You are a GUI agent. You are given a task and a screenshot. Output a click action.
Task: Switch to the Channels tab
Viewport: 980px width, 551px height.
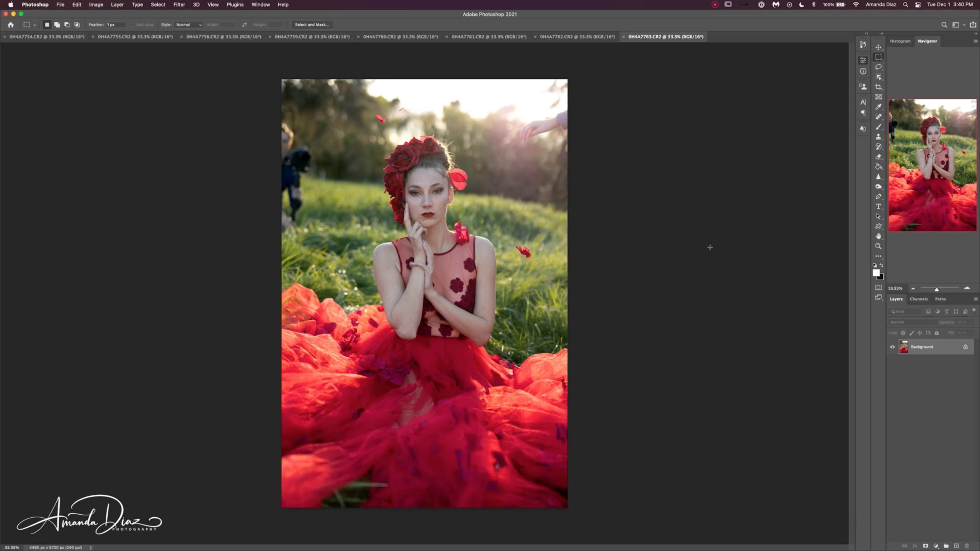coord(918,299)
